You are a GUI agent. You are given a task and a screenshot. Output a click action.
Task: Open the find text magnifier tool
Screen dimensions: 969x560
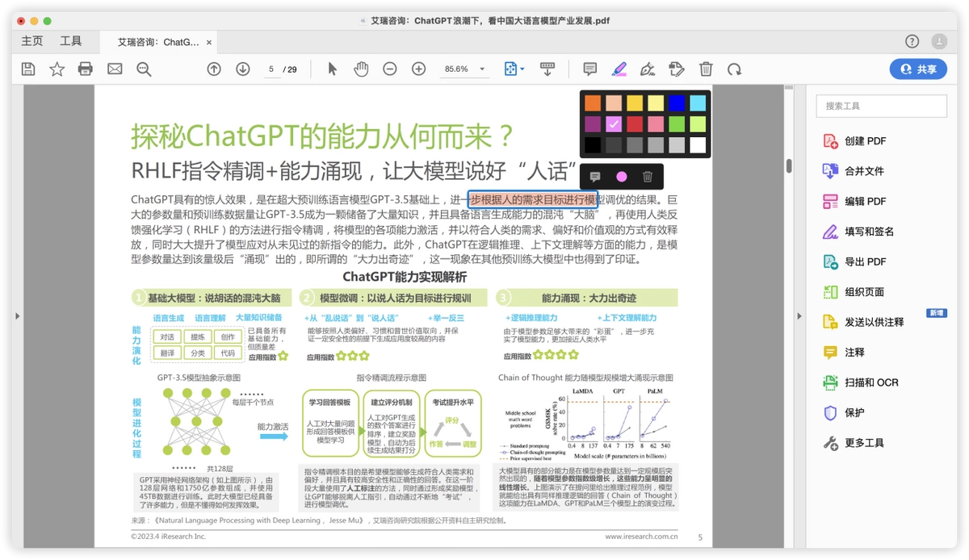(x=144, y=69)
